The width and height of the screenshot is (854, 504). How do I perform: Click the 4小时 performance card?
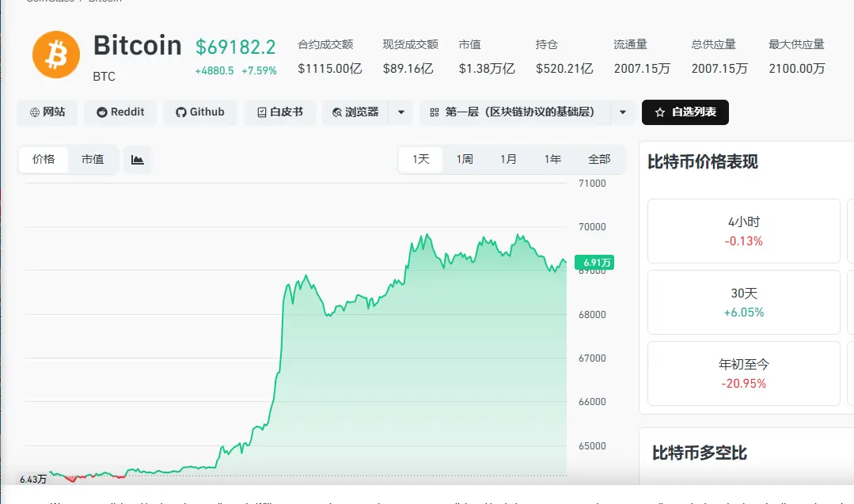tap(744, 231)
